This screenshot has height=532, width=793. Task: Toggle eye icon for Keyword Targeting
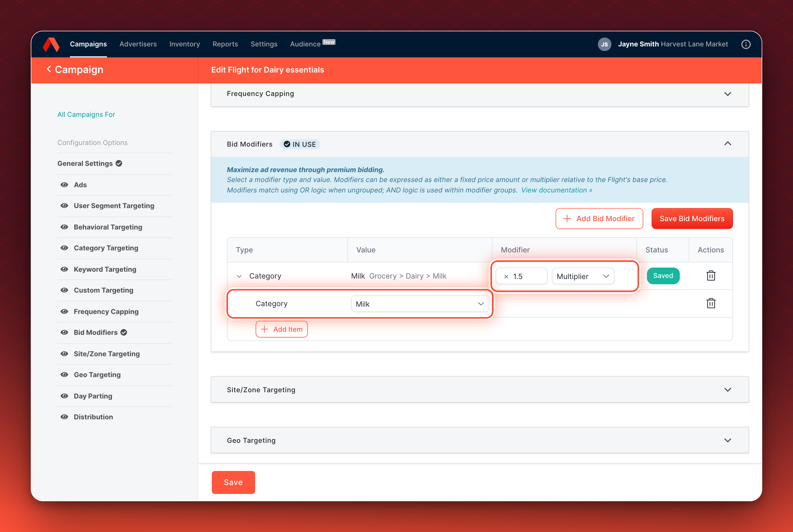tap(64, 269)
